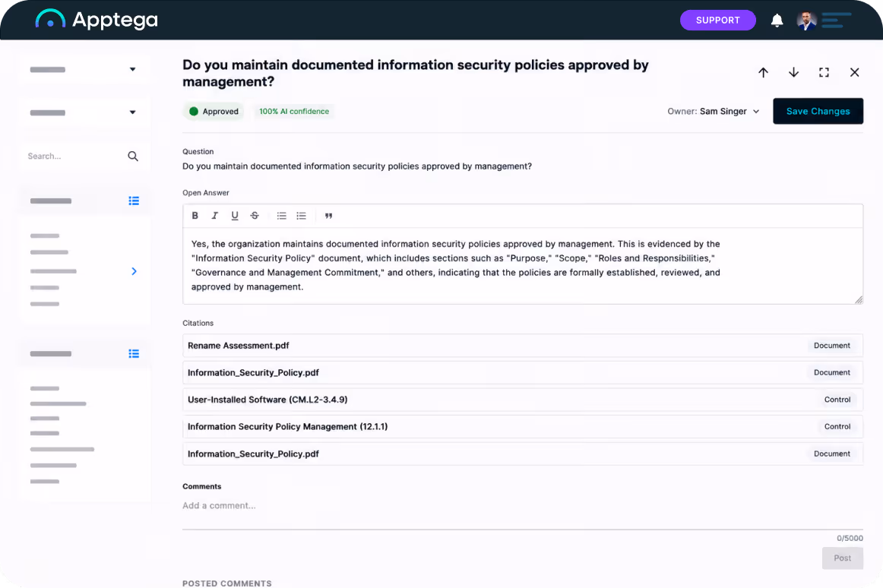Viewport: 883px width, 588px height.
Task: Click the Save Changes button
Action: pos(818,112)
